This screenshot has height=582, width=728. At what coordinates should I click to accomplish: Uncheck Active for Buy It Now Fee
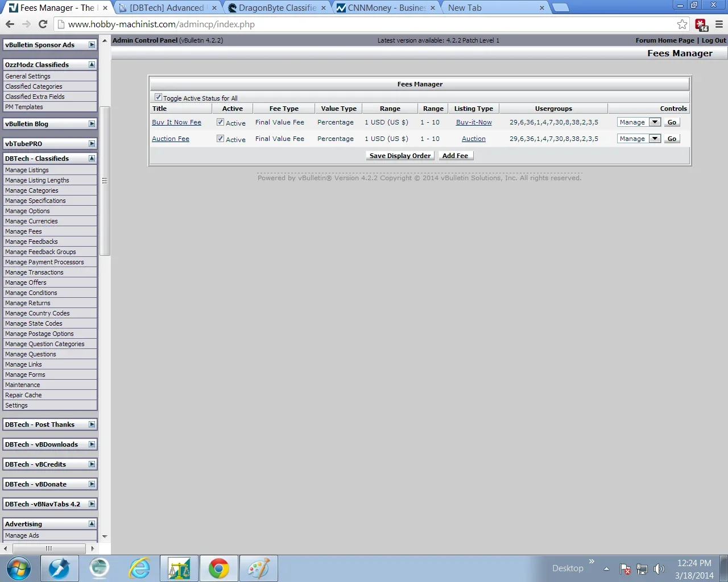point(220,122)
